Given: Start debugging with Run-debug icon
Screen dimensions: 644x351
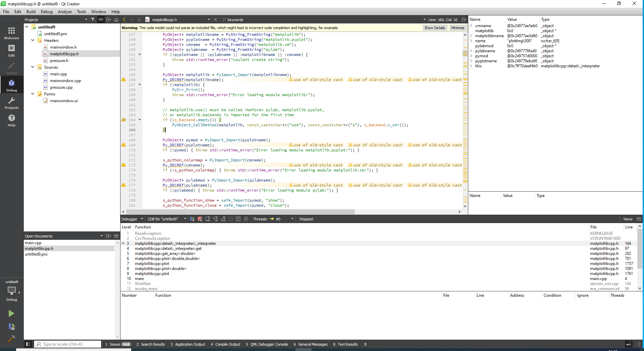Looking at the screenshot, I should 11,327.
